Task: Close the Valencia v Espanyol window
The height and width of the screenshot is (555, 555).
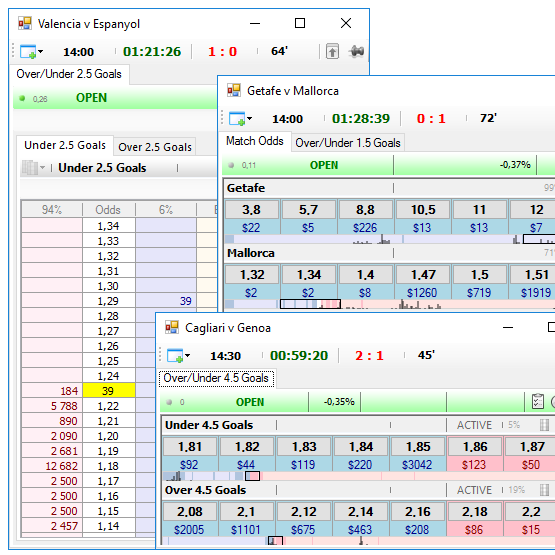Action: pos(346,23)
